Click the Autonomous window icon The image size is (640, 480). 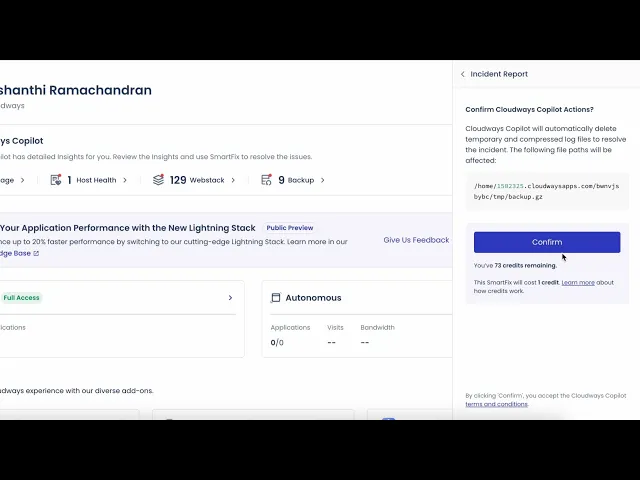(x=276, y=298)
